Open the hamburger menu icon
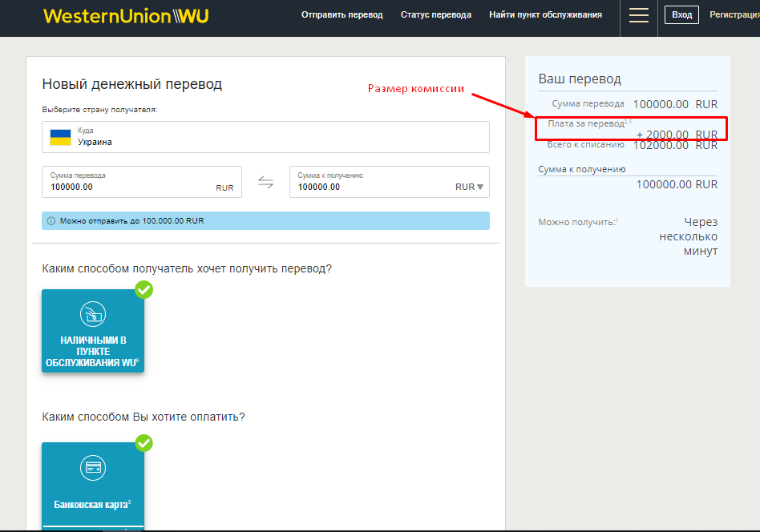The width and height of the screenshot is (760, 532). (x=638, y=15)
